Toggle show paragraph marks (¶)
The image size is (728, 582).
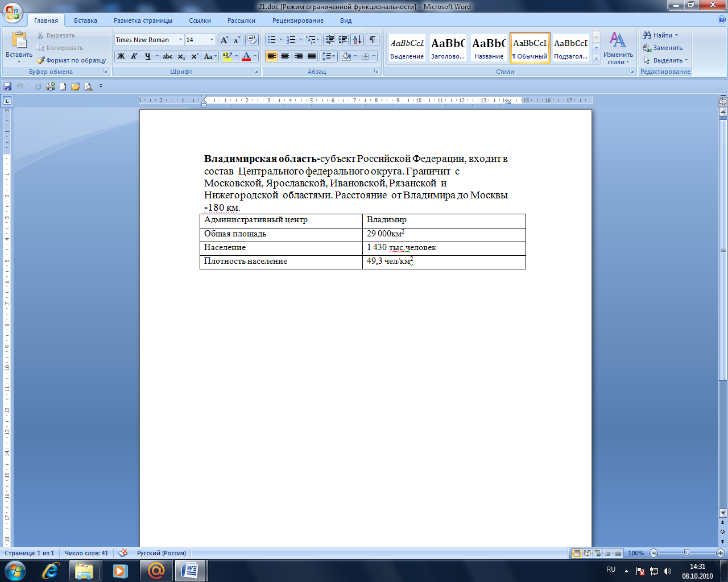[372, 40]
